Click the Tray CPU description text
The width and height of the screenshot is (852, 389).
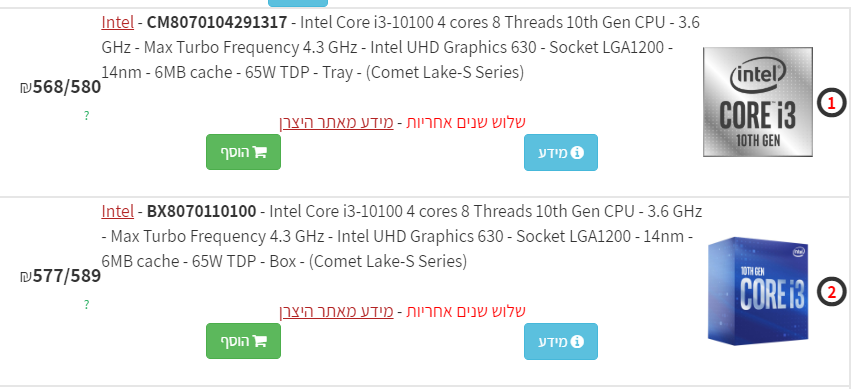[x=401, y=47]
